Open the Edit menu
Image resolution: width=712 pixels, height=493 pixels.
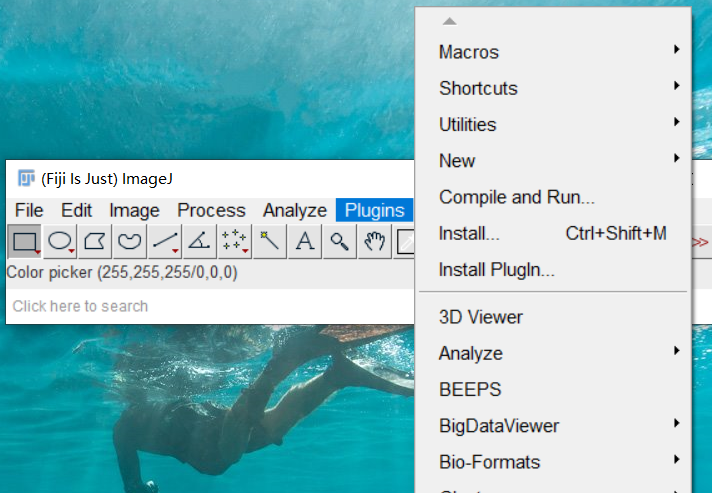click(76, 211)
